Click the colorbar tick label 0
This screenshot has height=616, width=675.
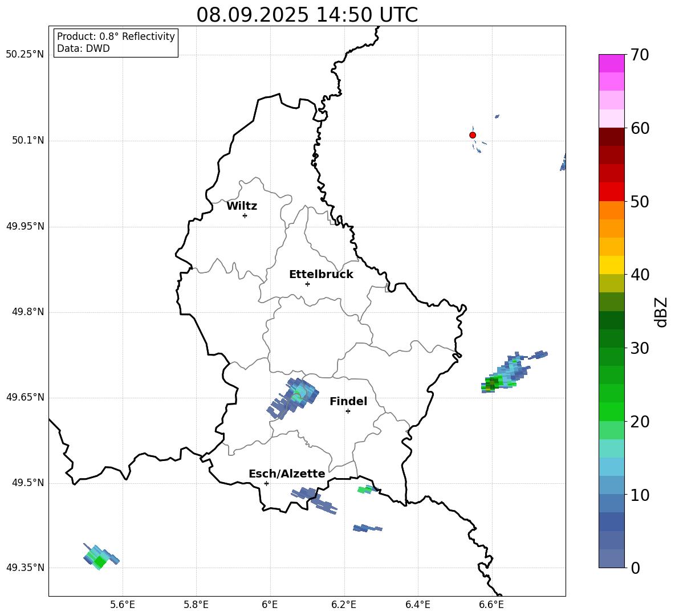click(x=636, y=568)
